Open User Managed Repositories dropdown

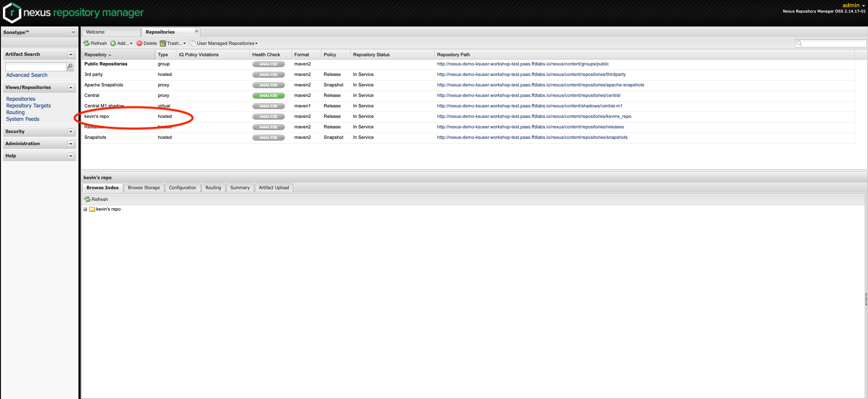click(x=224, y=43)
